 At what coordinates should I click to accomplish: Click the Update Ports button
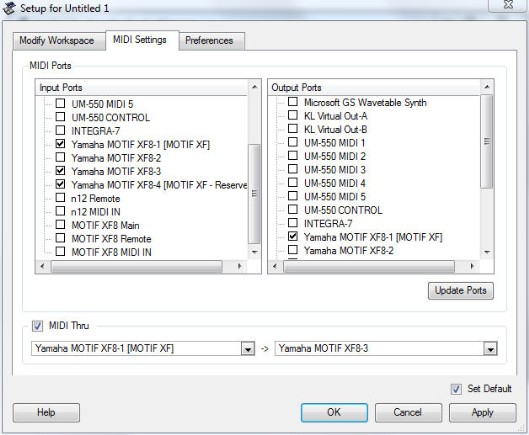tap(461, 291)
